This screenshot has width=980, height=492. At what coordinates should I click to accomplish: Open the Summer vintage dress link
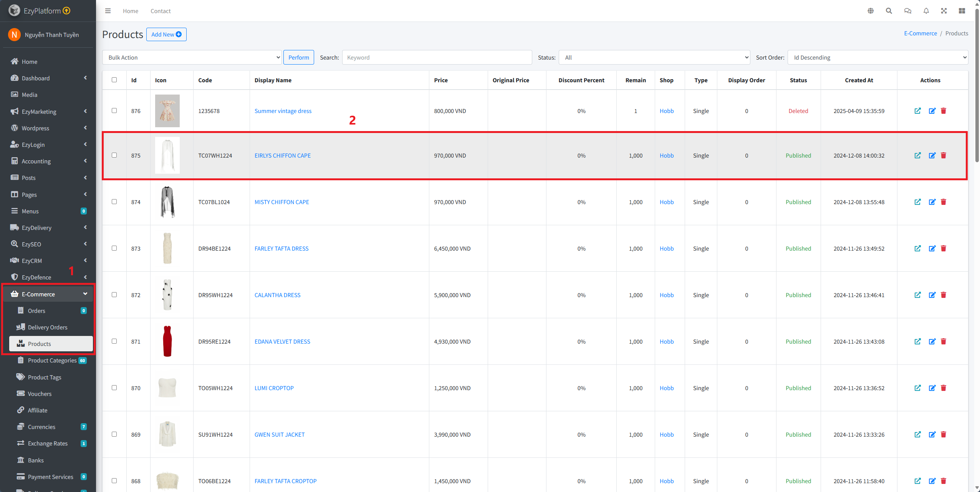[283, 111]
